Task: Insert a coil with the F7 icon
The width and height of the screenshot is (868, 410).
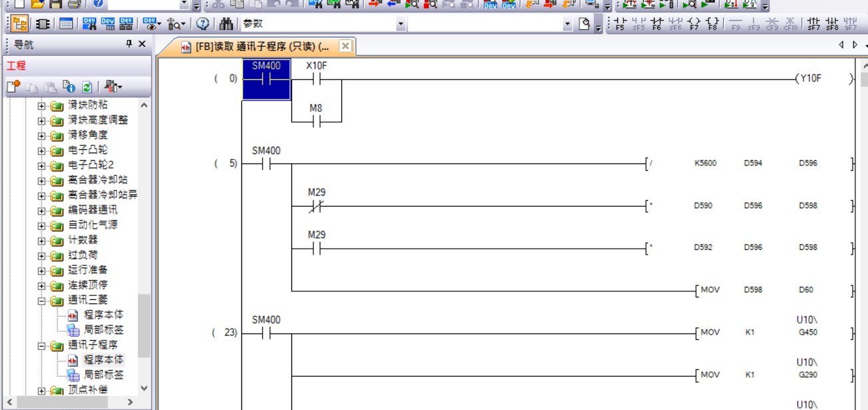Action: point(694,25)
